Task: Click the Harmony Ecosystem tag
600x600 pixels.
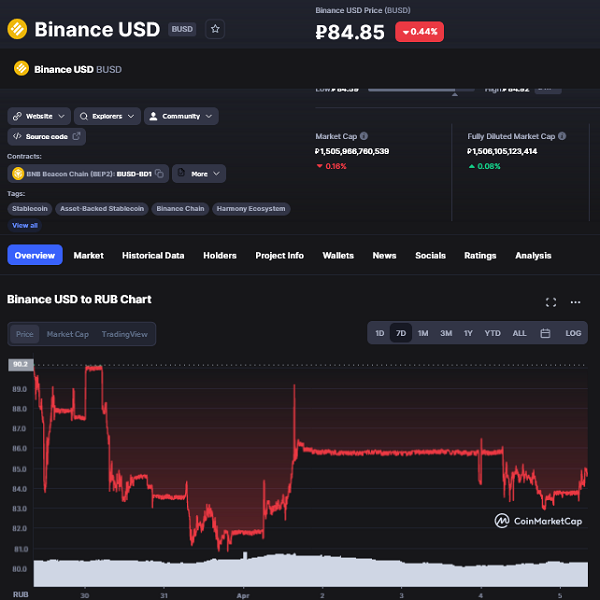Action: tap(251, 209)
